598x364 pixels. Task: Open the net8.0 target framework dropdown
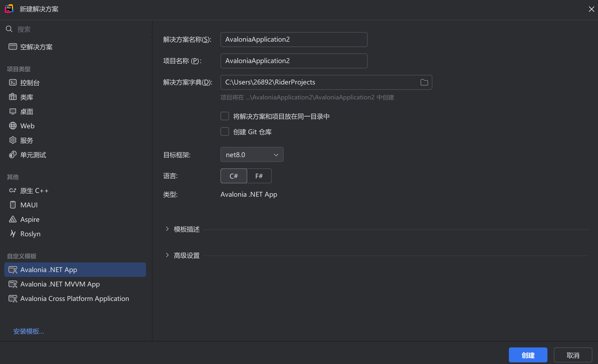pyautogui.click(x=252, y=154)
